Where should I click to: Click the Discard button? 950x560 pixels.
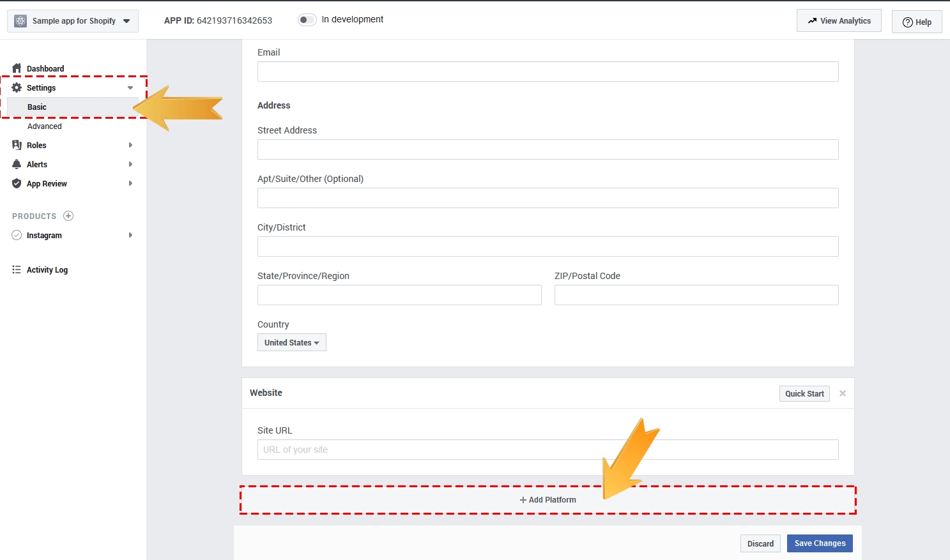pyautogui.click(x=760, y=543)
